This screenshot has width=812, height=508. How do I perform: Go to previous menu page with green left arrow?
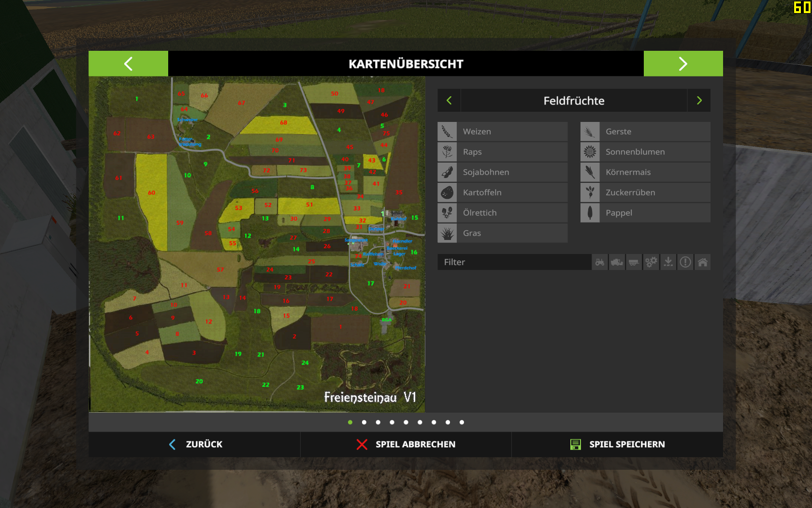coord(128,63)
